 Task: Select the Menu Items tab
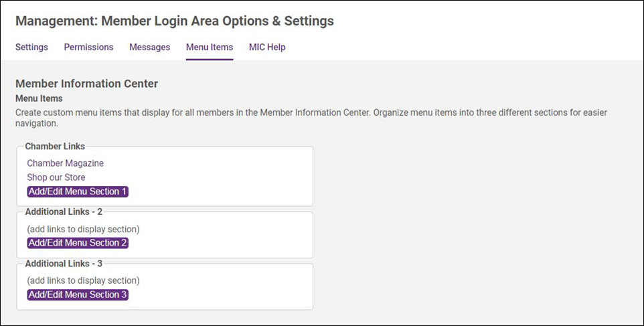coord(210,48)
